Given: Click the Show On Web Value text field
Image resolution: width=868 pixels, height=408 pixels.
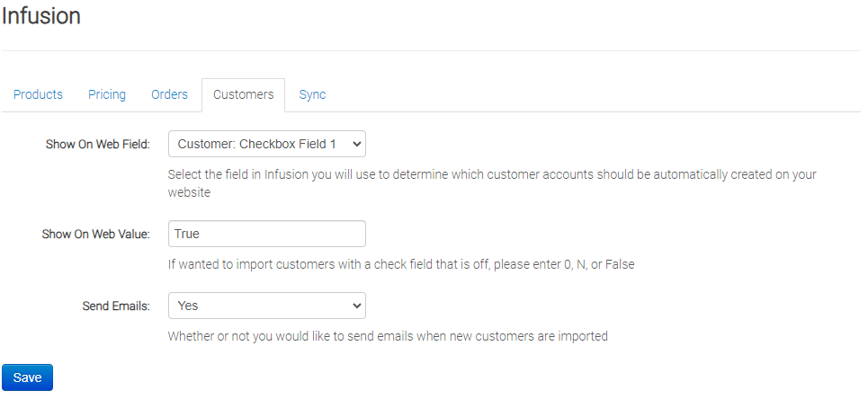Looking at the screenshot, I should (266, 234).
